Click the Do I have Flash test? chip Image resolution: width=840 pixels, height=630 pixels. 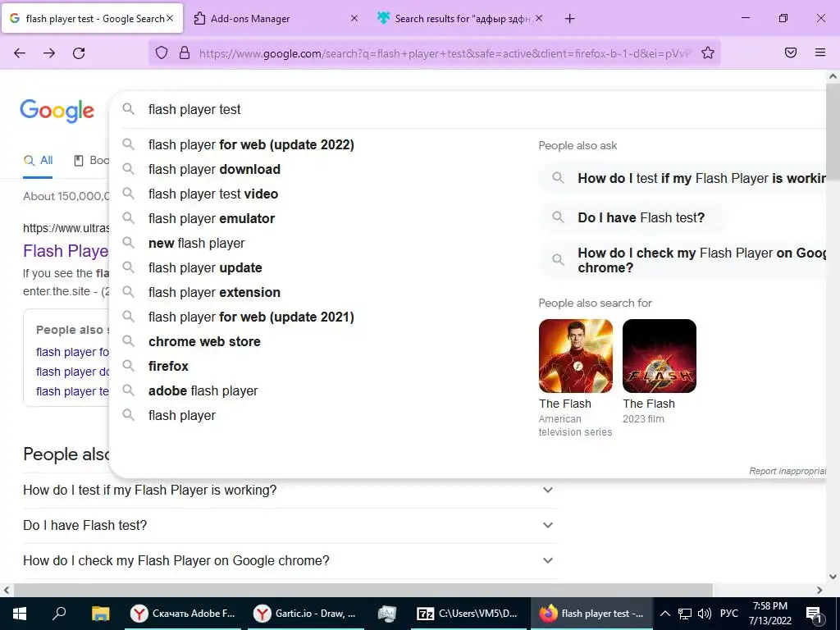click(633, 217)
